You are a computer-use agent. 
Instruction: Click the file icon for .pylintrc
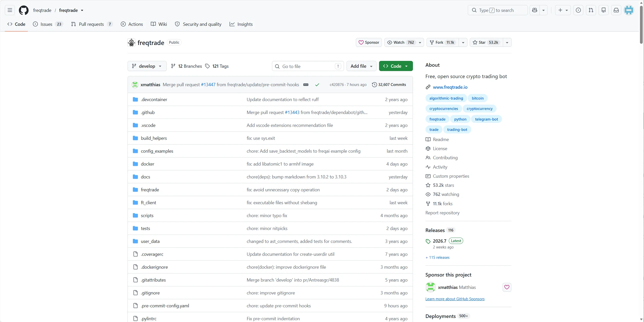tap(135, 318)
